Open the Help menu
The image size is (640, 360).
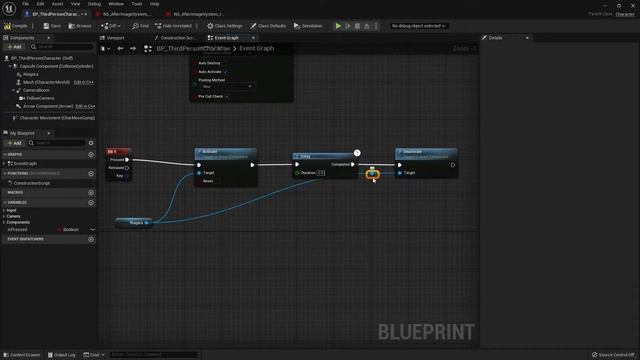click(154, 4)
